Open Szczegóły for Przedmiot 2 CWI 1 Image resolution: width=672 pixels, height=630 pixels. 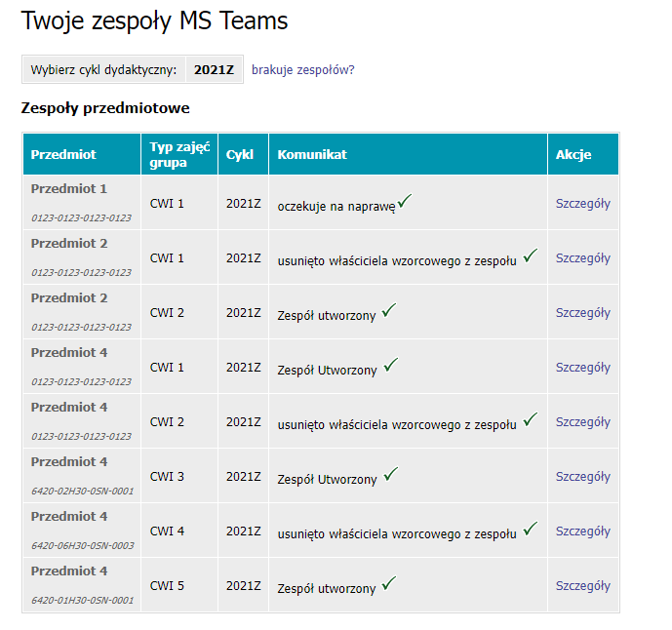click(583, 258)
